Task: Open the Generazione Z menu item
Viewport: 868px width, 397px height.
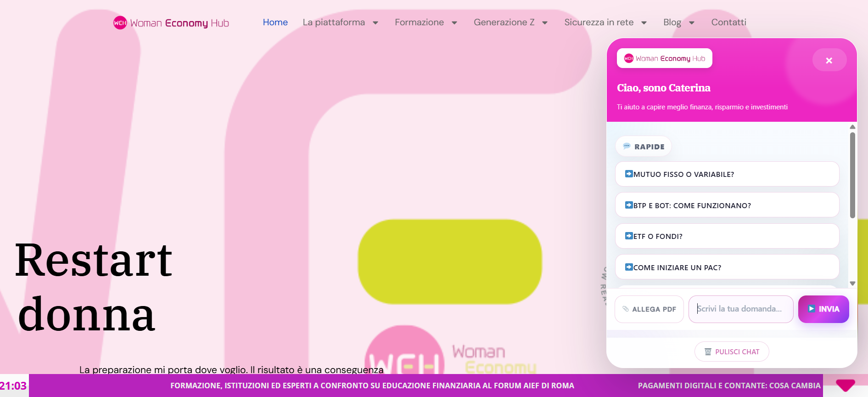Action: click(x=504, y=22)
